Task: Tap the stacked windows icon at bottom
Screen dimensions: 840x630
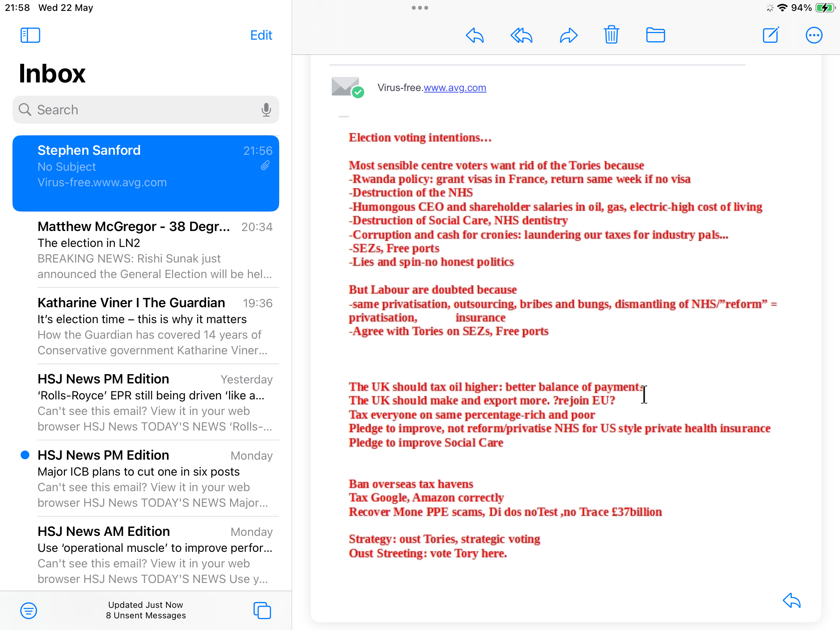Action: 262,611
